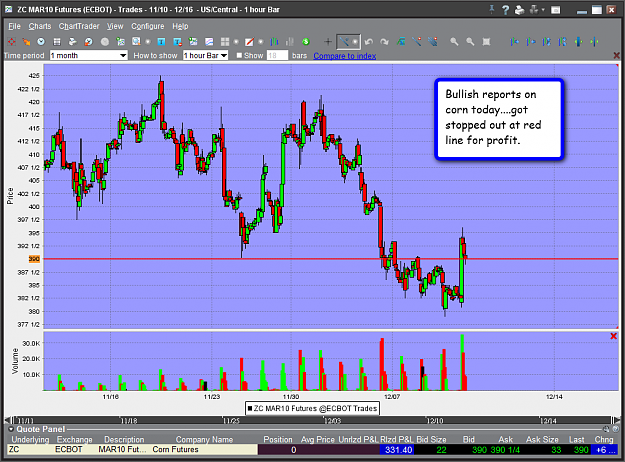
Task: Open the clock time settings icon
Action: click(41, 41)
